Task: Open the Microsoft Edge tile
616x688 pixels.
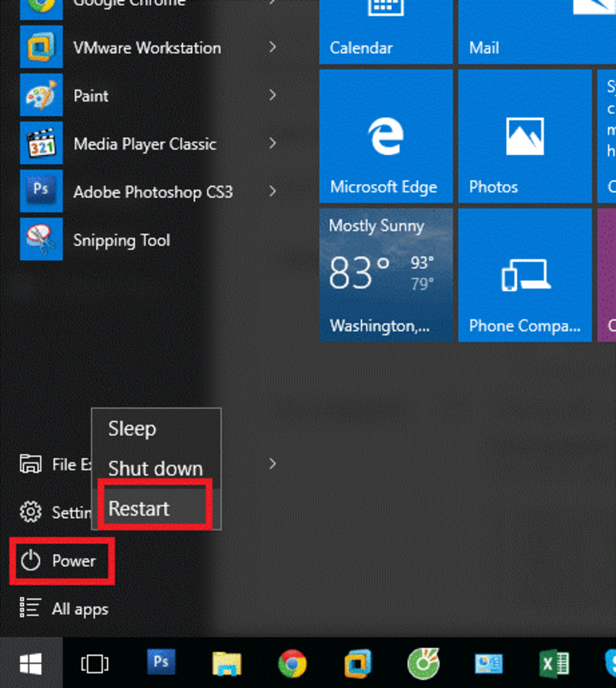Action: [386, 136]
